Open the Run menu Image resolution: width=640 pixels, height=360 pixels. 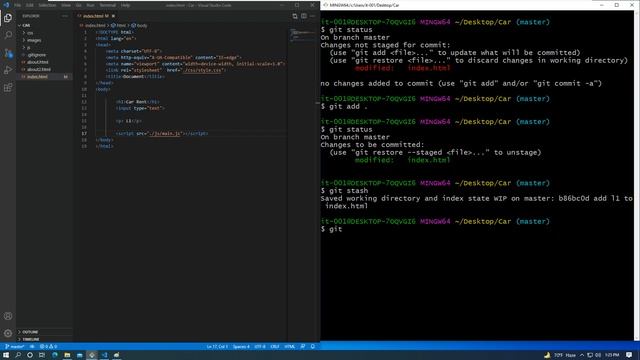tap(90, 5)
